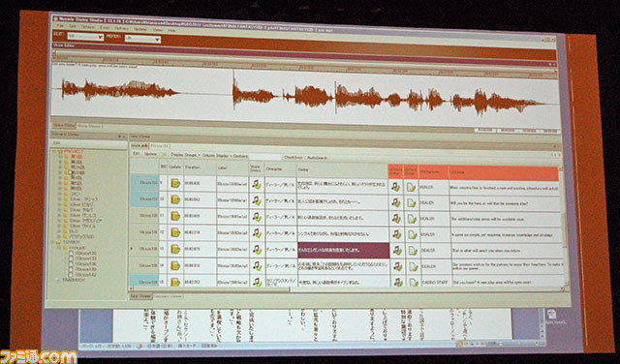The image size is (620, 364).
Task: Click PROJECT star icon in tree
Action: tap(60, 151)
